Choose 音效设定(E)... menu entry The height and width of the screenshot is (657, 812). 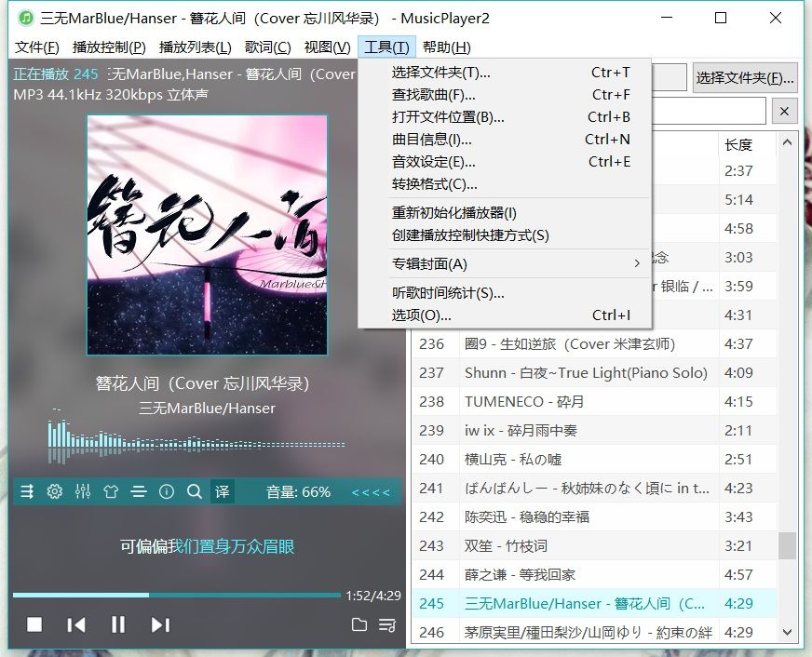505,161
